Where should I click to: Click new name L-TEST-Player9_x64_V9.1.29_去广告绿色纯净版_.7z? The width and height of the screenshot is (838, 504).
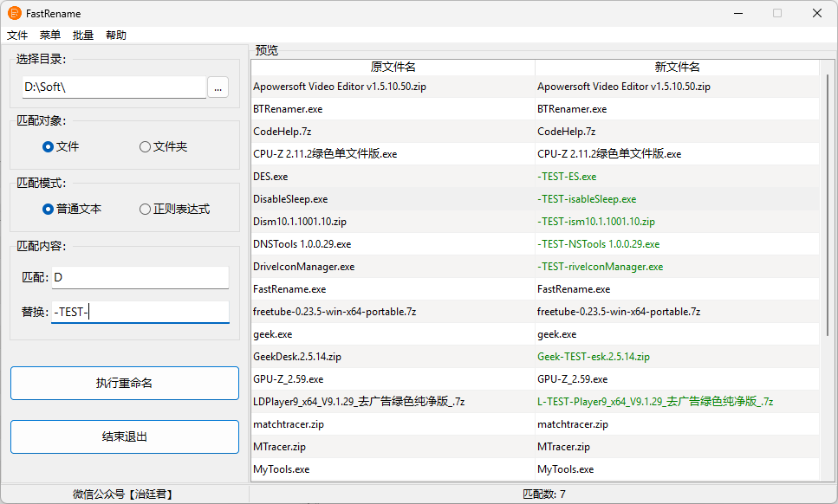pyautogui.click(x=655, y=402)
